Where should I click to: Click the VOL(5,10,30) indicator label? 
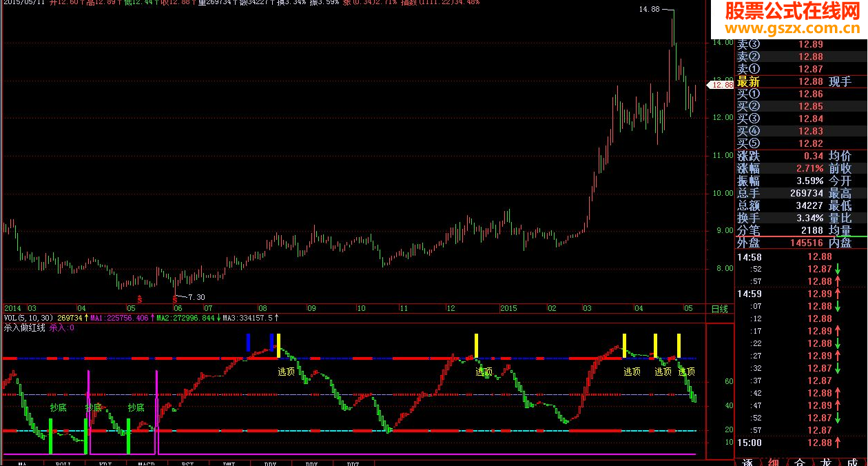(29, 318)
